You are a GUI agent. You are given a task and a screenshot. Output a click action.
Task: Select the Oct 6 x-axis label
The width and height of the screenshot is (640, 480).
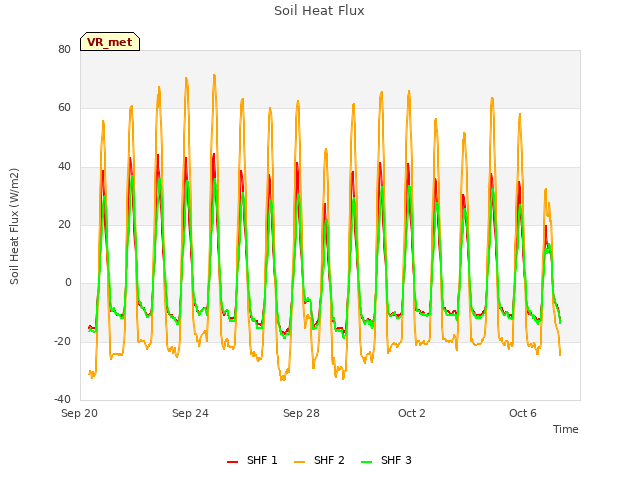(x=523, y=413)
